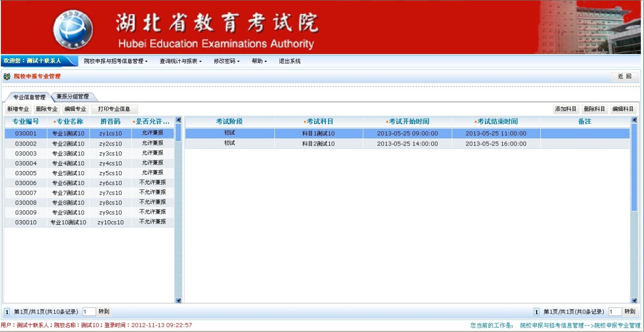Click the right table scroll-up arrow
This screenshot has height=332, width=644.
tap(635, 120)
